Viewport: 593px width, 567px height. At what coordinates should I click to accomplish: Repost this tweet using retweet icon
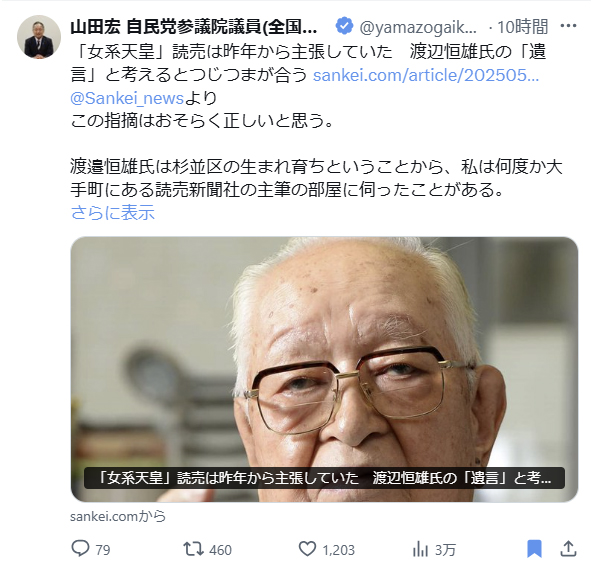pyautogui.click(x=193, y=549)
